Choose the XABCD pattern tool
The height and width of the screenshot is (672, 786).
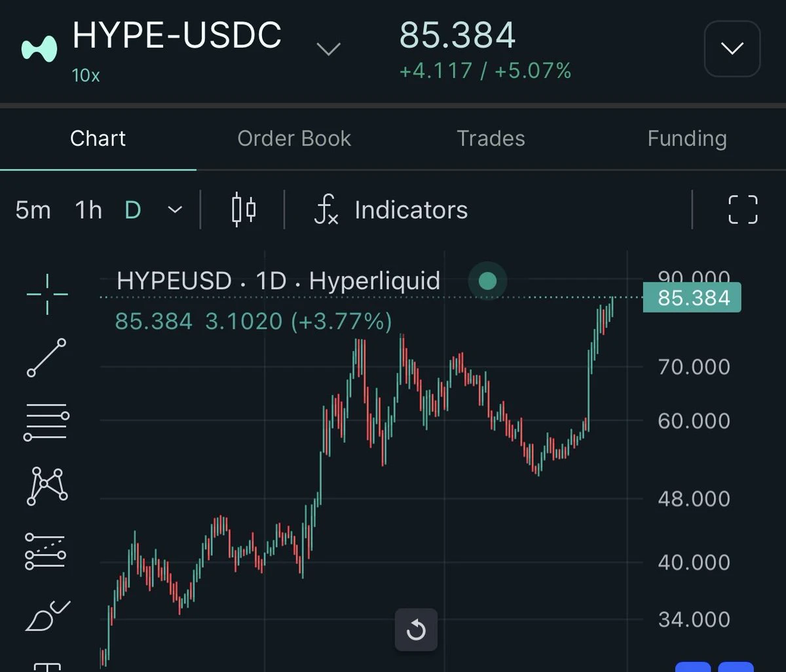pos(47,486)
